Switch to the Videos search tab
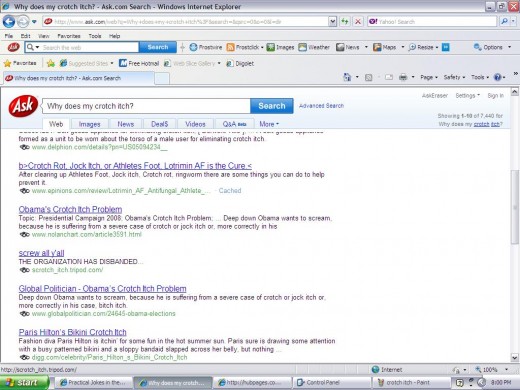Screen dimensions: 520x390 [x=195, y=124]
